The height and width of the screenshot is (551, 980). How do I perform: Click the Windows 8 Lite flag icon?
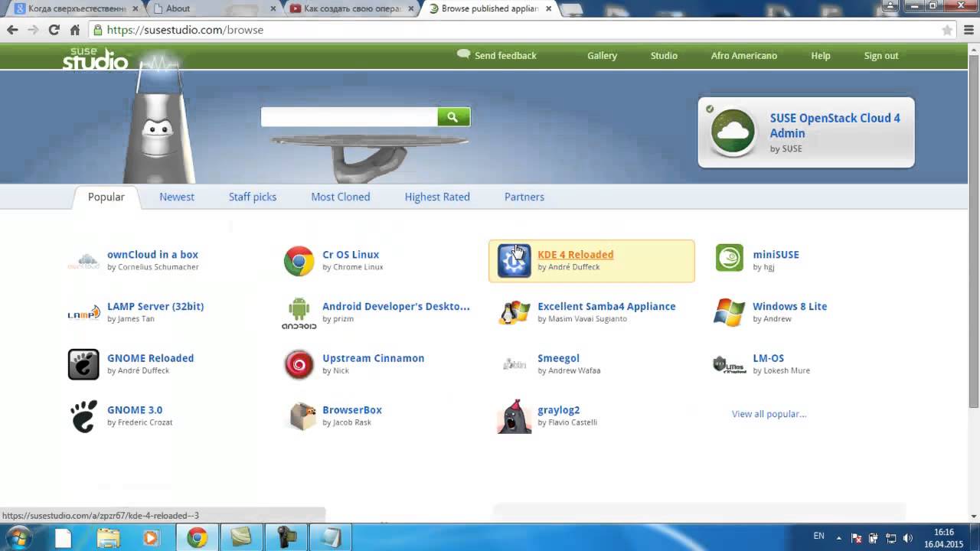coord(729,312)
